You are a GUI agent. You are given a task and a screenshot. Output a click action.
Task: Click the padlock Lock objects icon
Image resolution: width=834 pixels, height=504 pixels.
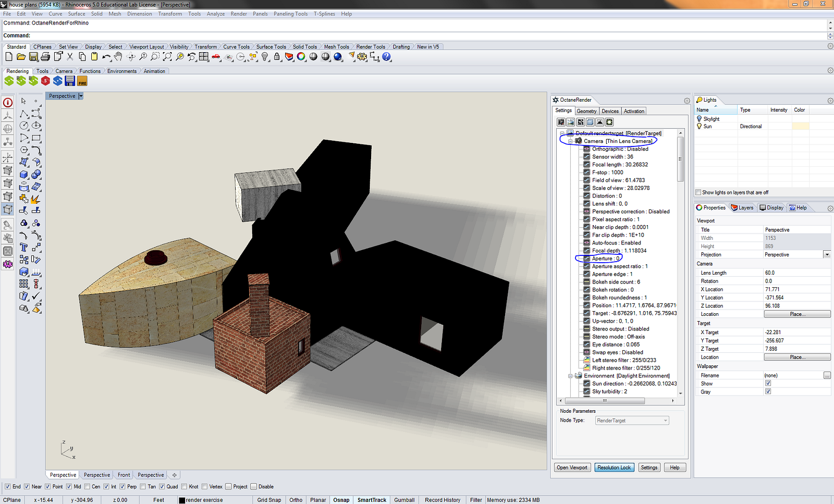point(277,57)
